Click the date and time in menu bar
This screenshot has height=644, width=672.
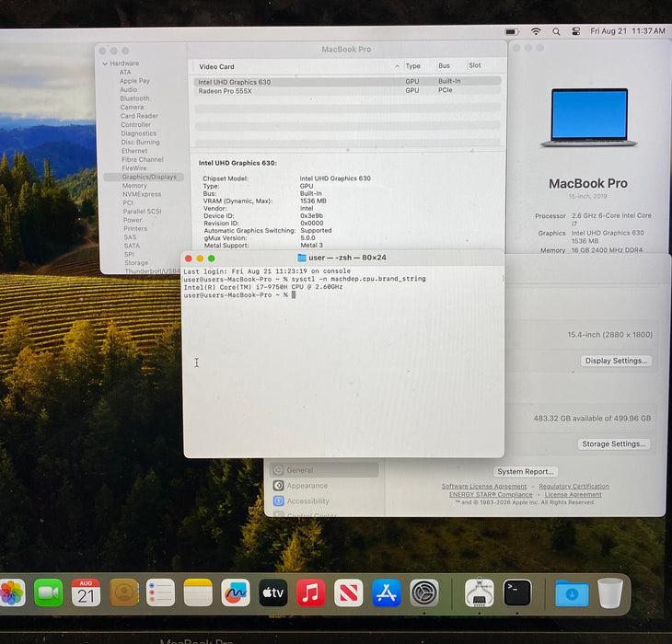[x=628, y=31]
